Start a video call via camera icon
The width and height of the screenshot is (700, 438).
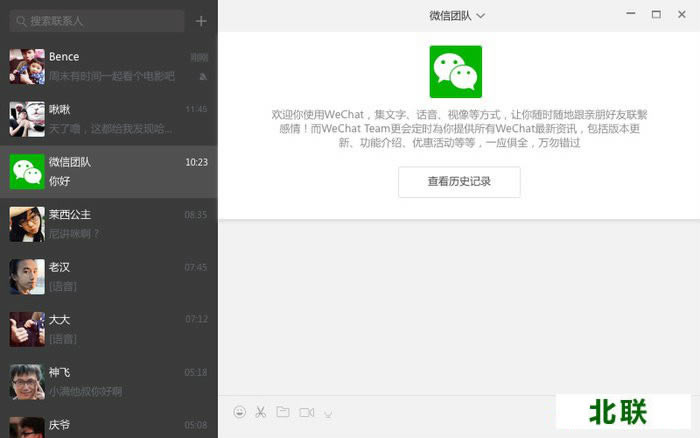point(306,412)
